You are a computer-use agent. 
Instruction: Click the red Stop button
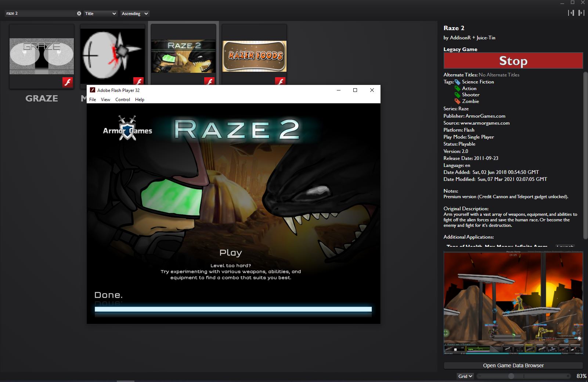[513, 61]
